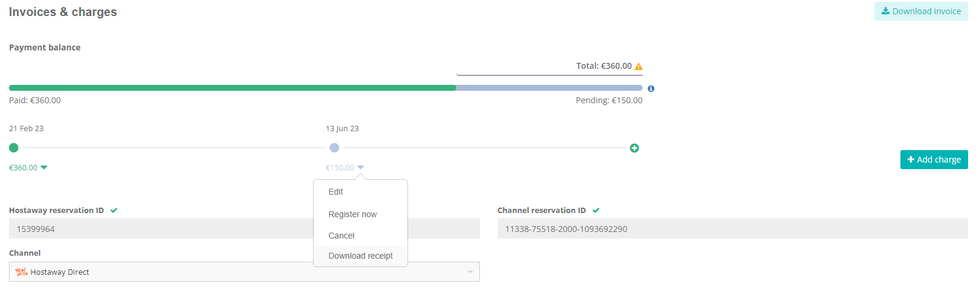Click checkmark next to Channel reservation ID
This screenshot has width=980, height=302.
(596, 210)
